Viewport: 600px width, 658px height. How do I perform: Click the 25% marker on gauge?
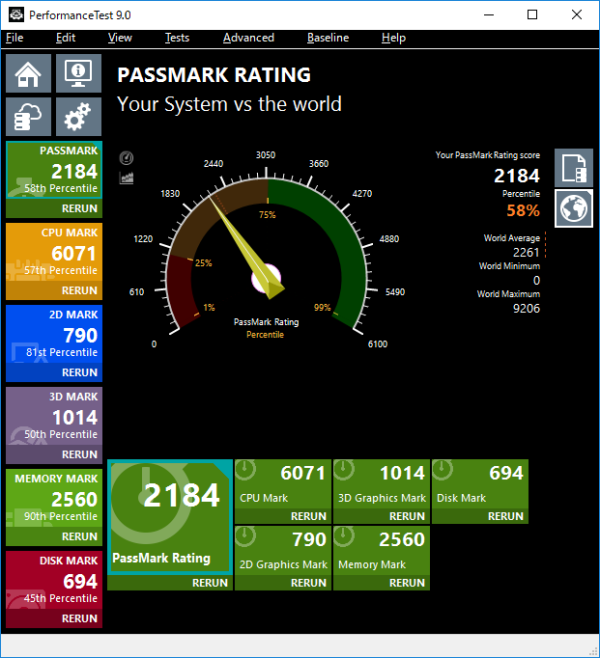click(x=203, y=263)
